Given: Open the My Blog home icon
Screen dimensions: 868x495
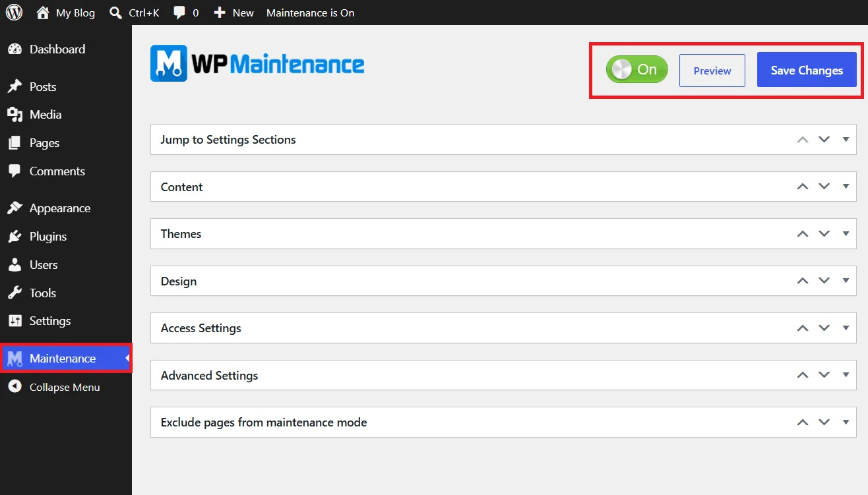Looking at the screenshot, I should [43, 13].
